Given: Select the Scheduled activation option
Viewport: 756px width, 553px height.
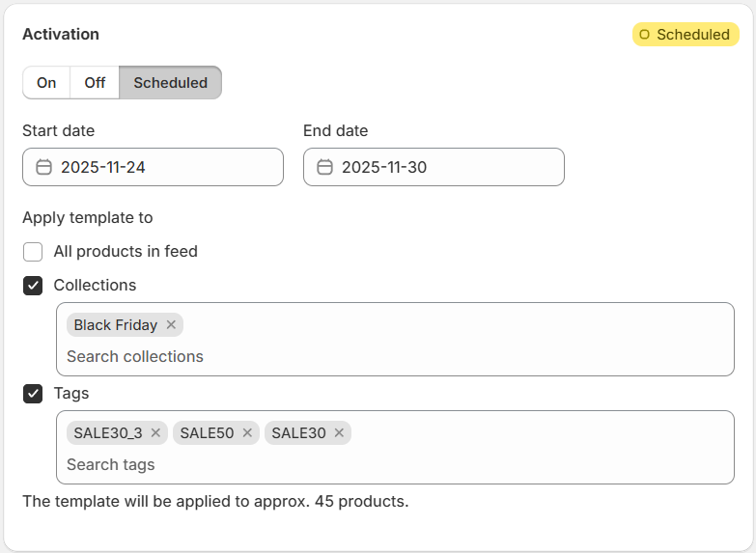Looking at the screenshot, I should [x=170, y=83].
